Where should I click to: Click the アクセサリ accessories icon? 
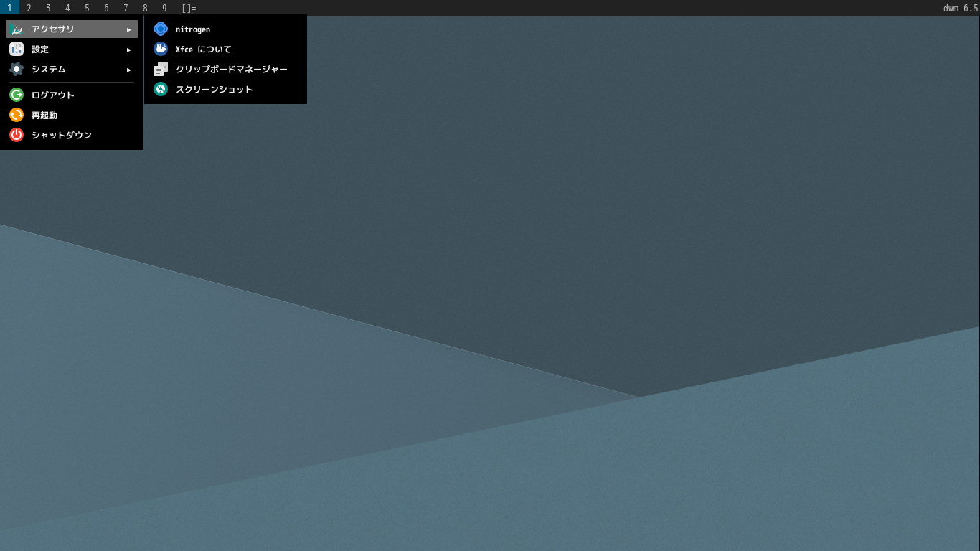[x=16, y=29]
